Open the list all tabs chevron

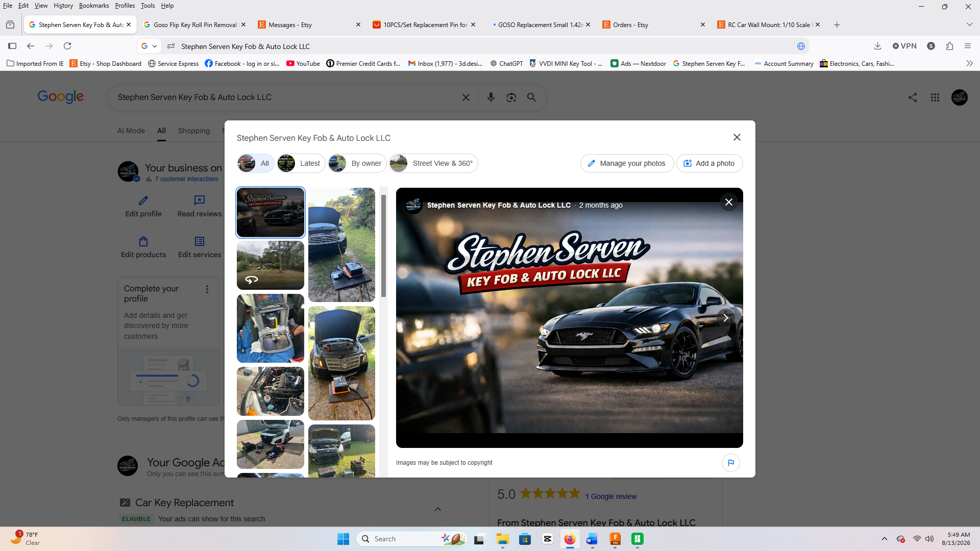coord(969,24)
